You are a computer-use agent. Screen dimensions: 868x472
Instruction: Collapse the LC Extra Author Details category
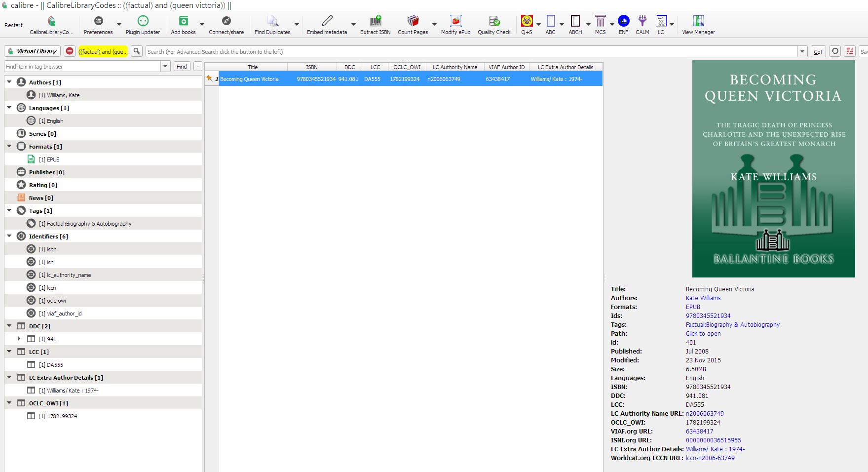point(9,377)
